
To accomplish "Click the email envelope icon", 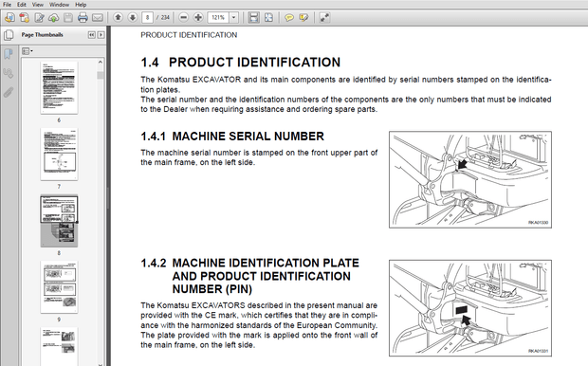I will click(x=98, y=17).
